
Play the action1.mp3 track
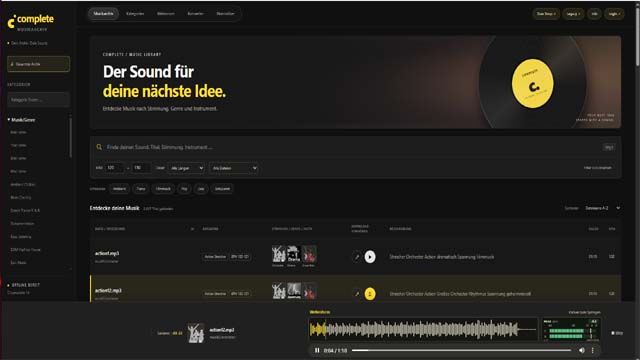click(370, 257)
